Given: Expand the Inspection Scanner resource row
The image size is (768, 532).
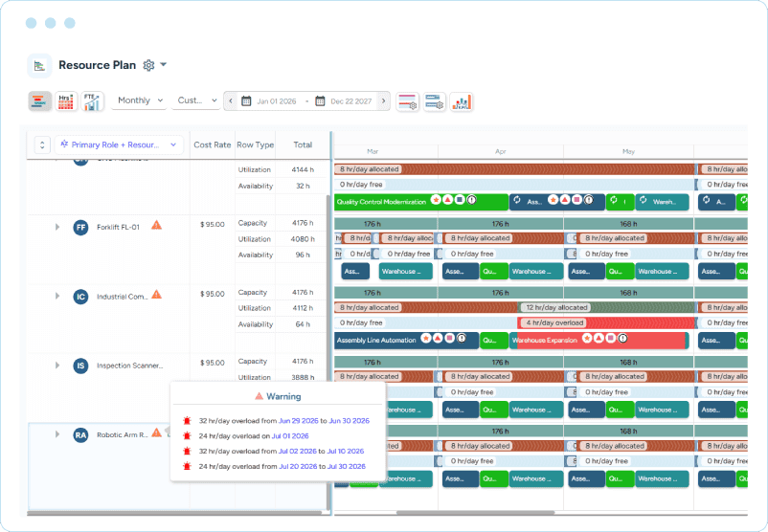Looking at the screenshot, I should [57, 366].
